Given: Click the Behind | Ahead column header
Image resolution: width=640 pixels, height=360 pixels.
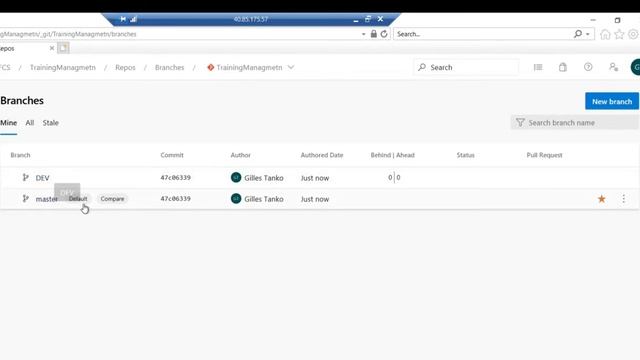Looking at the screenshot, I should [393, 155].
